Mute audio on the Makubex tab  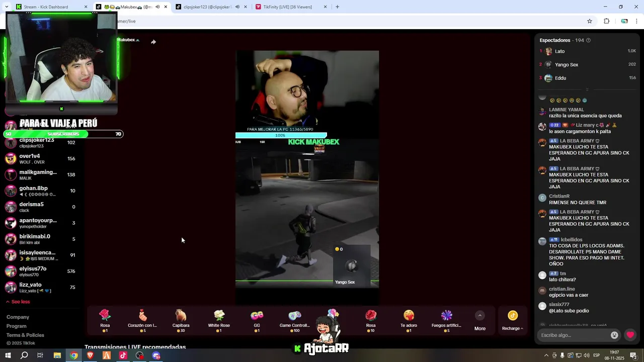[x=157, y=7]
